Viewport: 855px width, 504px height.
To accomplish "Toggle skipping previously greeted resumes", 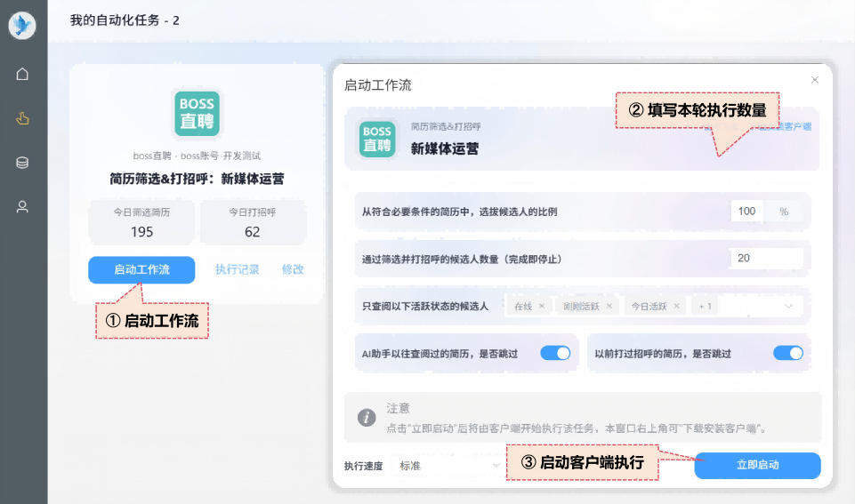I will click(788, 353).
